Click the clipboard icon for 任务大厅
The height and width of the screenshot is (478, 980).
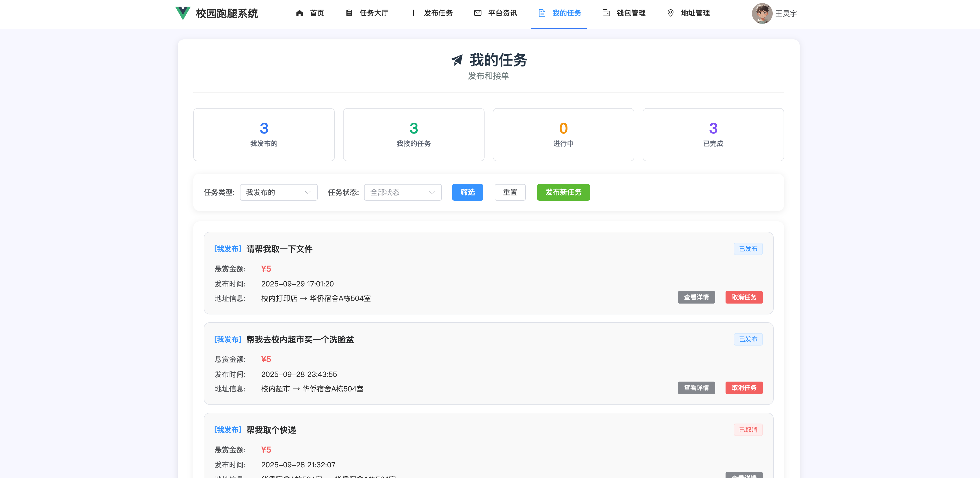pos(349,13)
